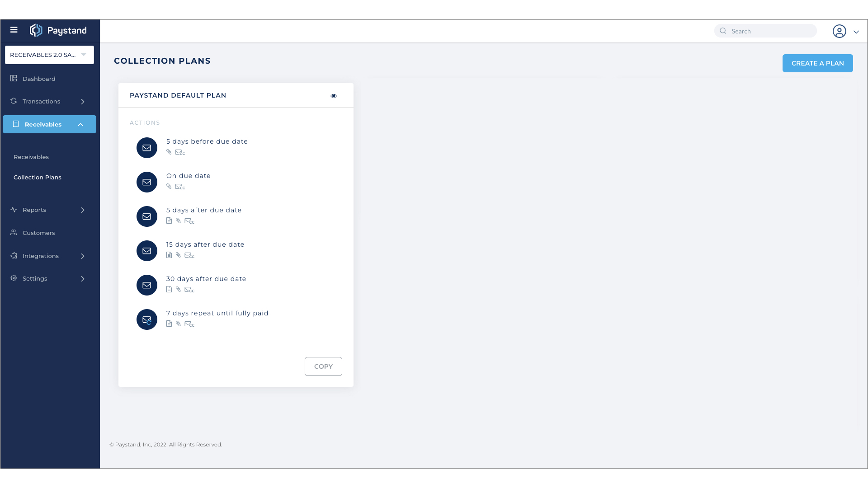This screenshot has height=488, width=868.
Task: Click the '30 days after due date' action text
Action: [x=206, y=279]
